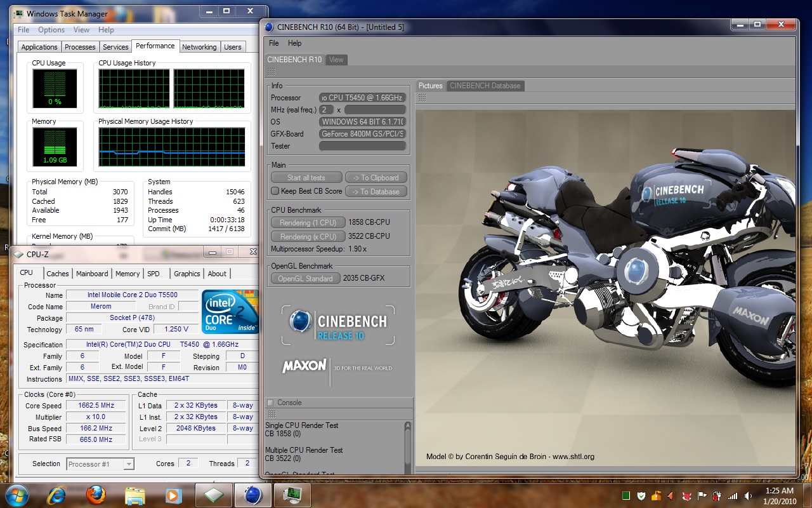The height and width of the screenshot is (508, 812).
Task: Switch to Cinebench via its taskbar button
Action: (252, 495)
